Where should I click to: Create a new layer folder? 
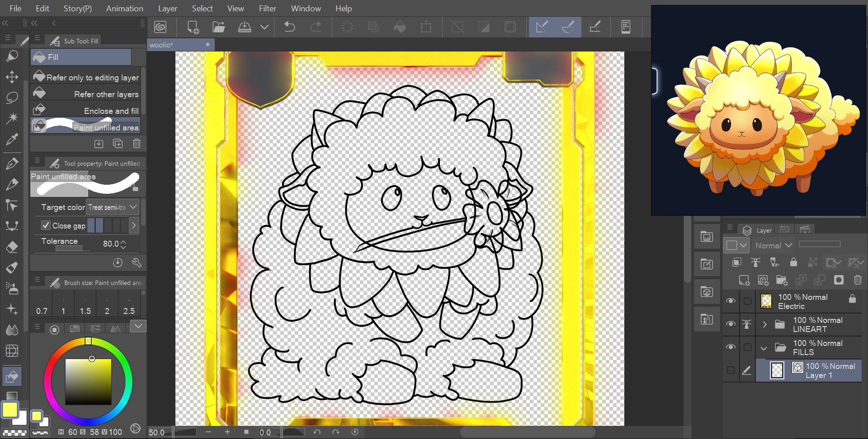782,280
